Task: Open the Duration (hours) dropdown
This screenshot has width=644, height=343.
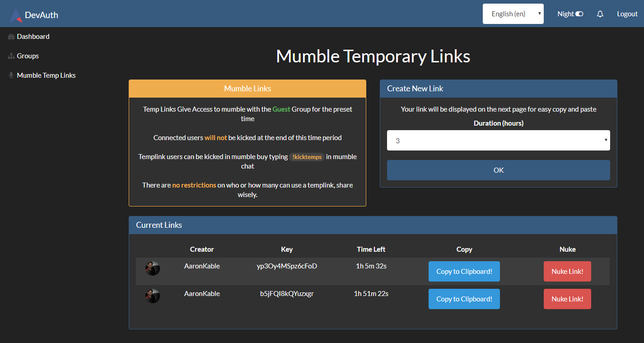Action: click(x=499, y=141)
